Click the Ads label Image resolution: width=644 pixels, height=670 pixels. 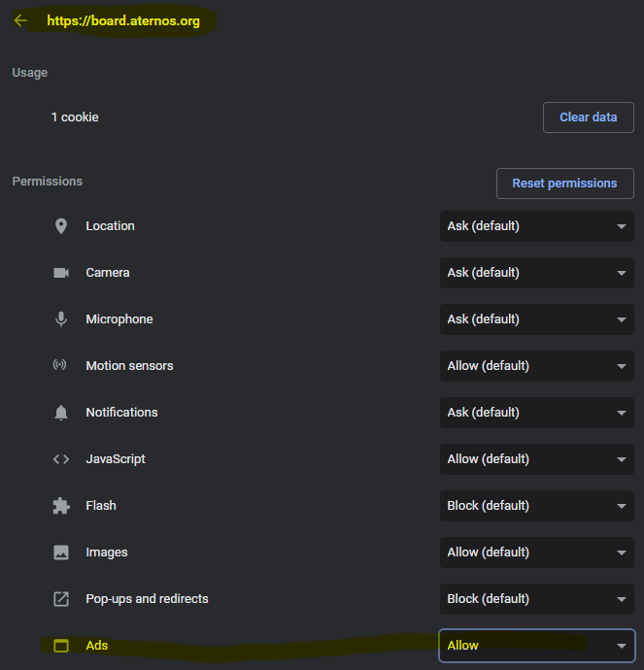pos(97,645)
